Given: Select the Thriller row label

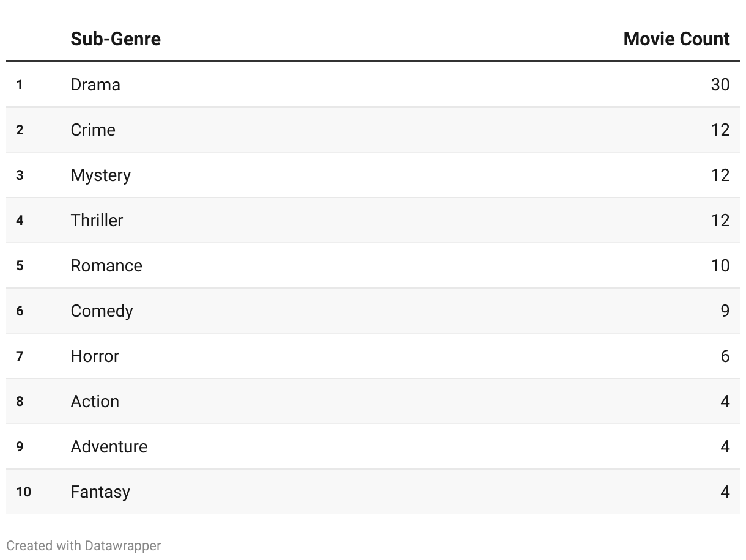Looking at the screenshot, I should [x=97, y=220].
